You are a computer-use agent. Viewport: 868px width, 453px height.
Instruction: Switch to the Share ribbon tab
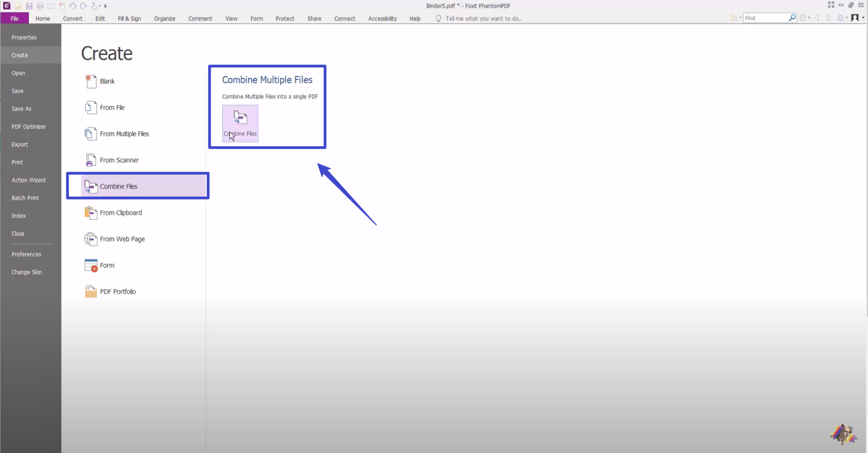314,19
